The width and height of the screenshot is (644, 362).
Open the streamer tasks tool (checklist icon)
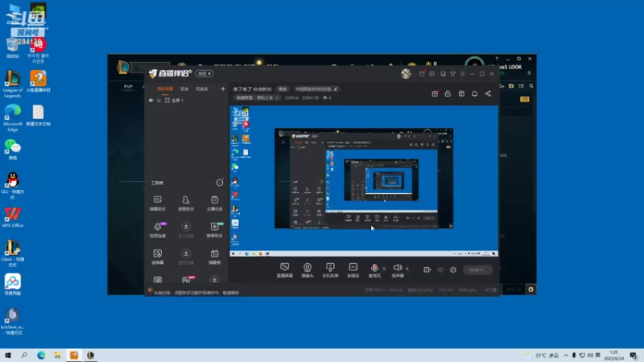pos(214,204)
